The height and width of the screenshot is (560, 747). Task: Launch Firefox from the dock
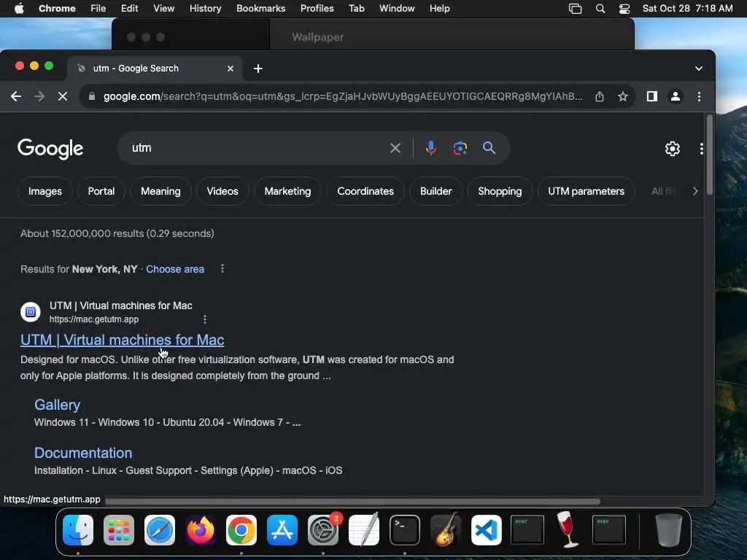pos(201,530)
